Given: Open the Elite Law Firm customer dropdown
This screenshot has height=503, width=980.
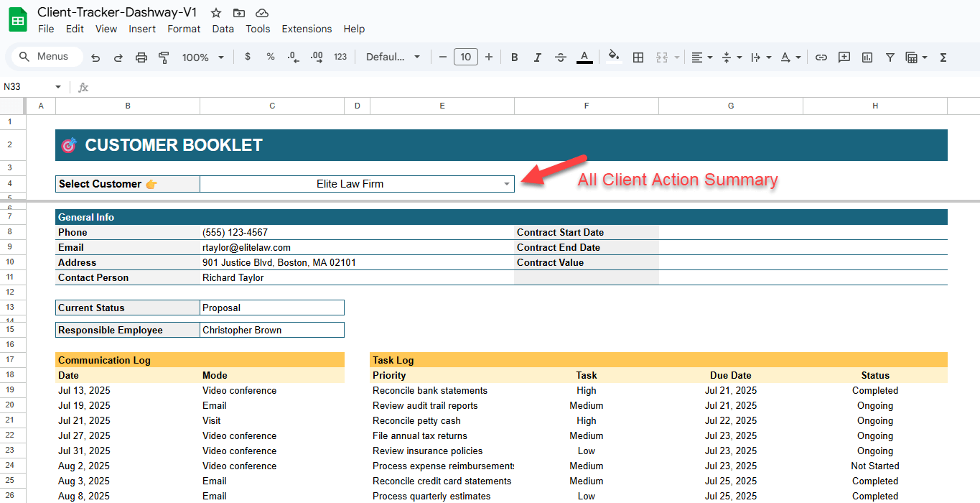Looking at the screenshot, I should [x=506, y=184].
